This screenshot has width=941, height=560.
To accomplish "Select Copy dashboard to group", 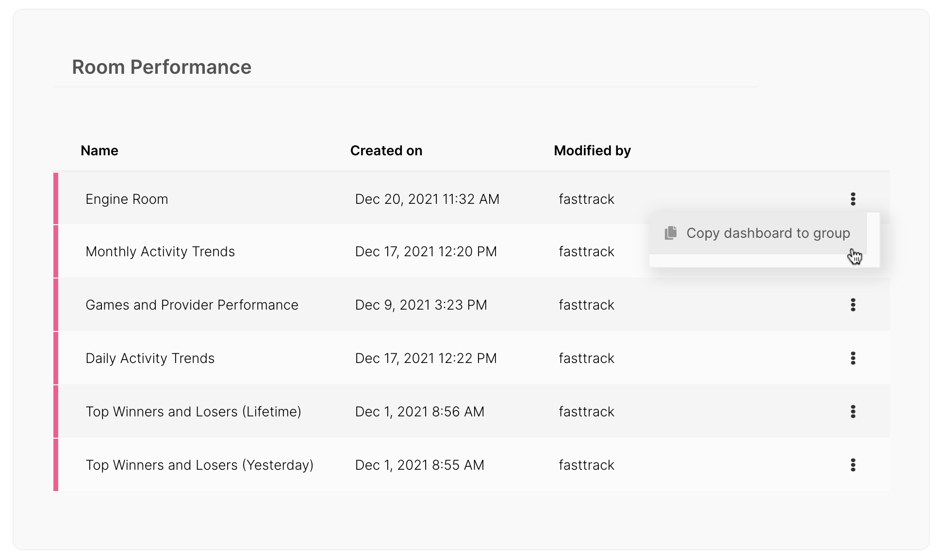I will (x=758, y=233).
